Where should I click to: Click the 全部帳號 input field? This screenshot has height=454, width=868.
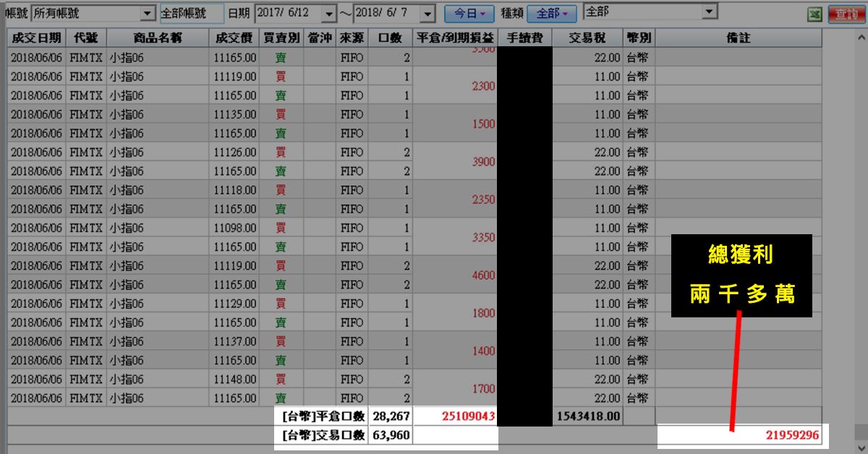[x=191, y=14]
